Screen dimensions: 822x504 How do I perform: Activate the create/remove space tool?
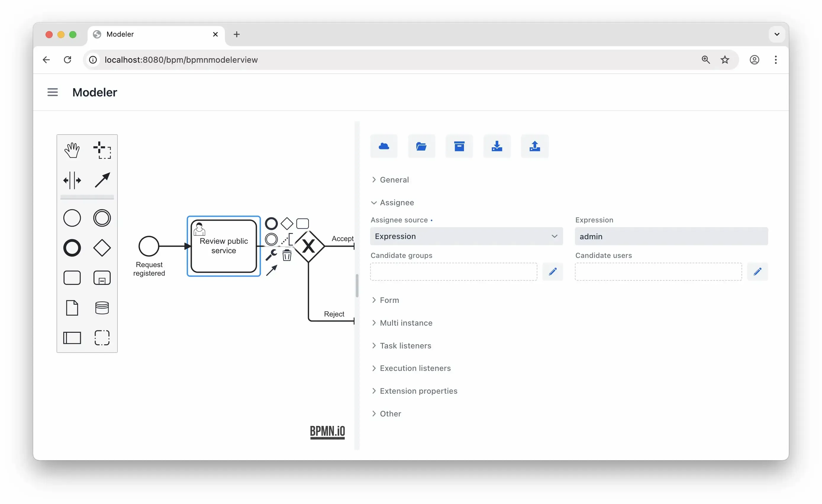click(x=72, y=180)
